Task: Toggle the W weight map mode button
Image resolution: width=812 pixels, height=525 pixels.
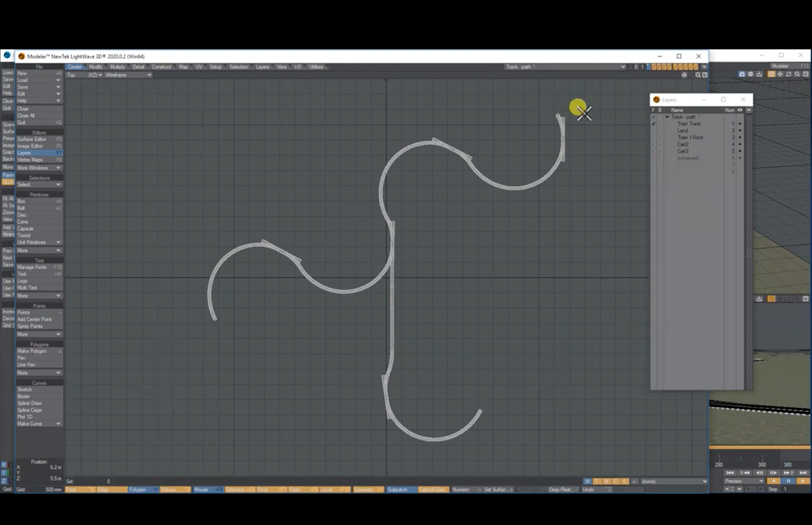Action: [x=587, y=482]
